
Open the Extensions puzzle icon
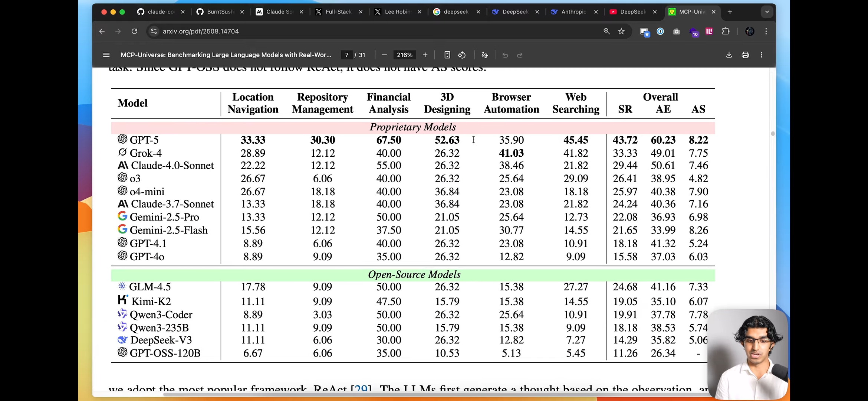point(726,32)
